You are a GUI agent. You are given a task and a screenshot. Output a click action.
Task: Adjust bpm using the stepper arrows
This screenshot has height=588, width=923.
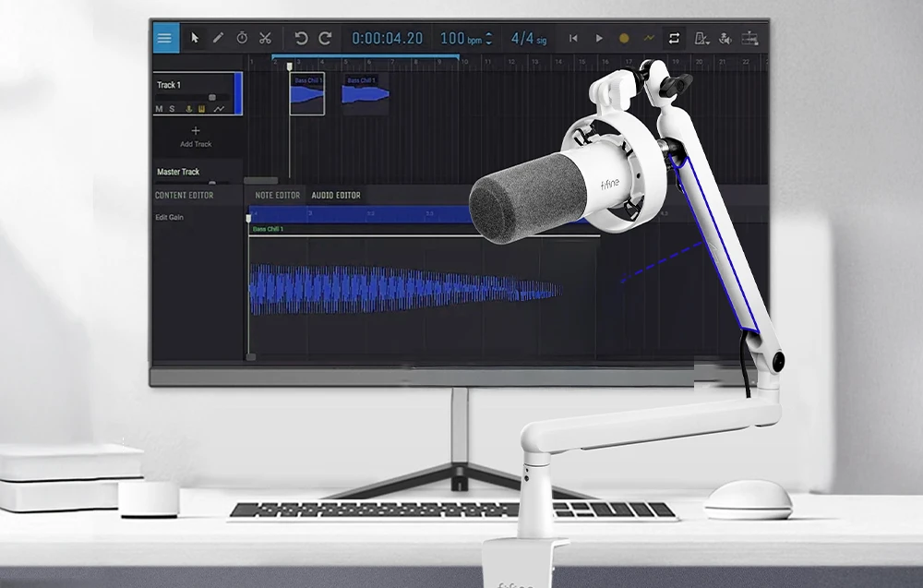coord(488,39)
